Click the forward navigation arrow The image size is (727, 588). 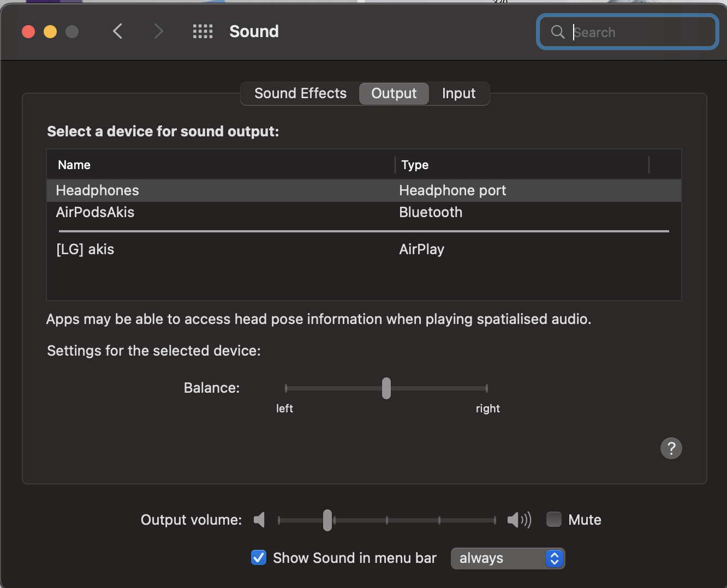coord(158,31)
